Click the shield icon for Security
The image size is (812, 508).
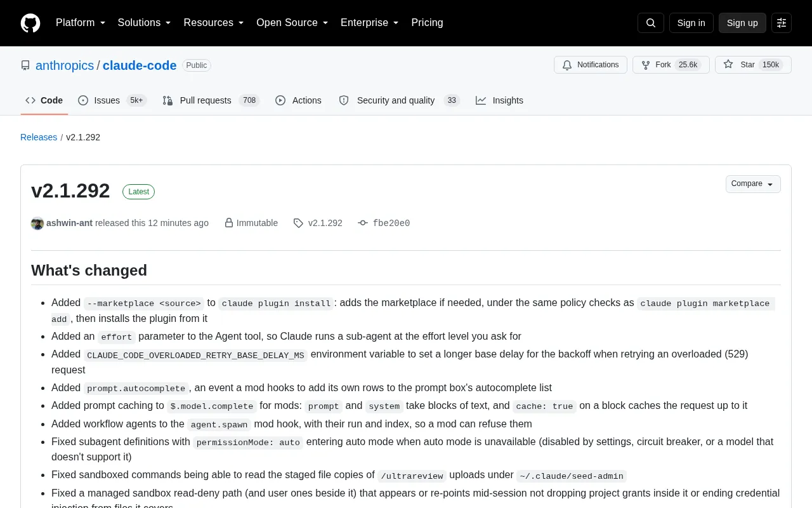click(x=344, y=100)
